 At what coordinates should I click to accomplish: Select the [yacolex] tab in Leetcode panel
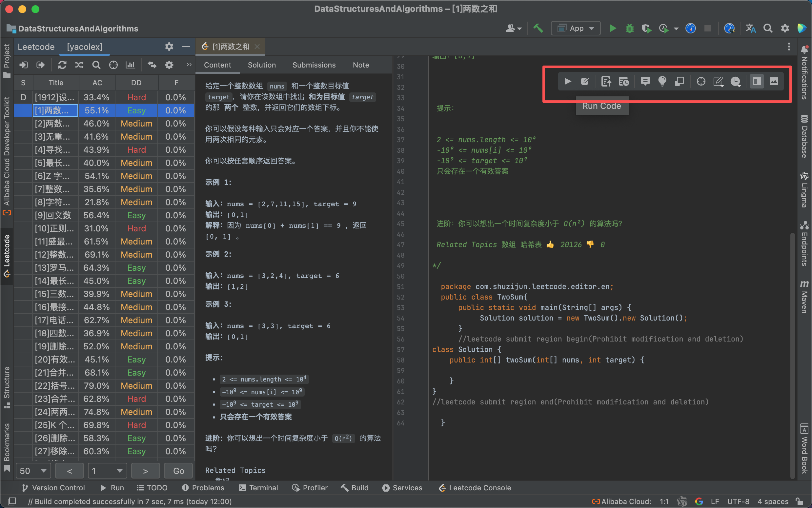pos(85,47)
